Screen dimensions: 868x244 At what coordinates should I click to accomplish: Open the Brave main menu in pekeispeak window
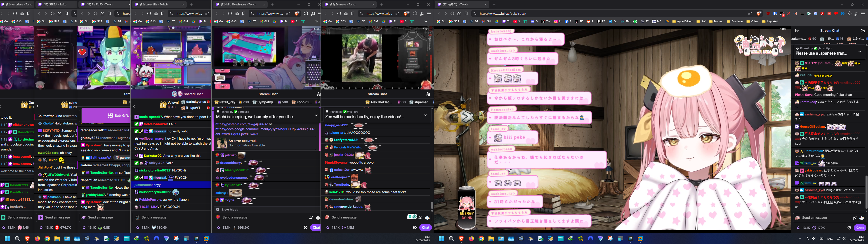pyautogui.click(x=863, y=14)
